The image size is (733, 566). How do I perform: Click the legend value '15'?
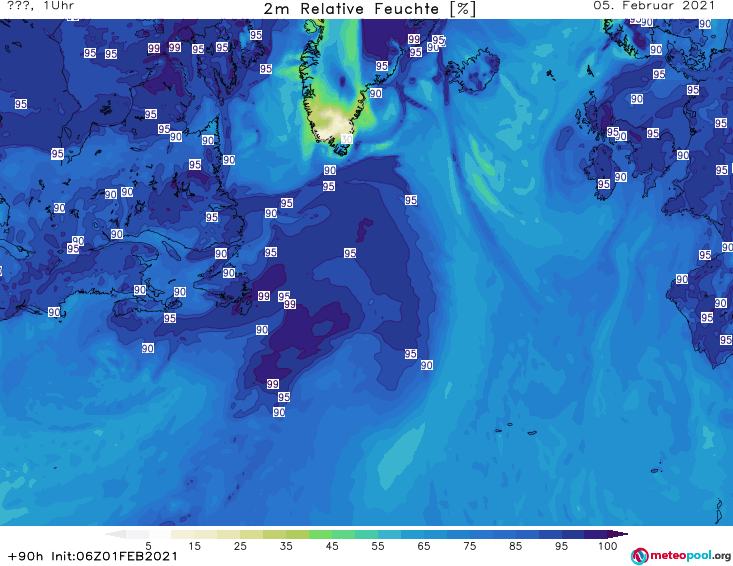point(194,546)
